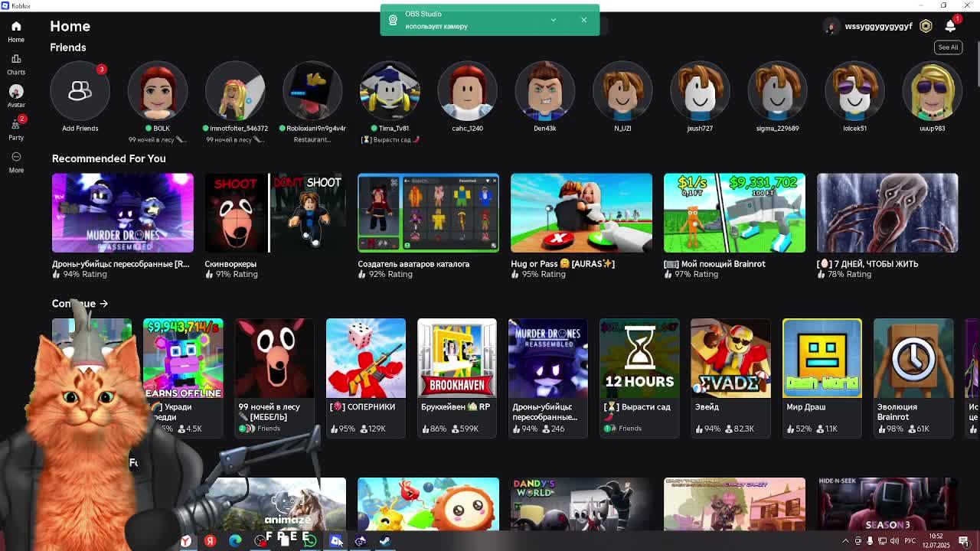Open WhatsApp taskbar icon
Screen dimensions: 980x551
(310, 541)
